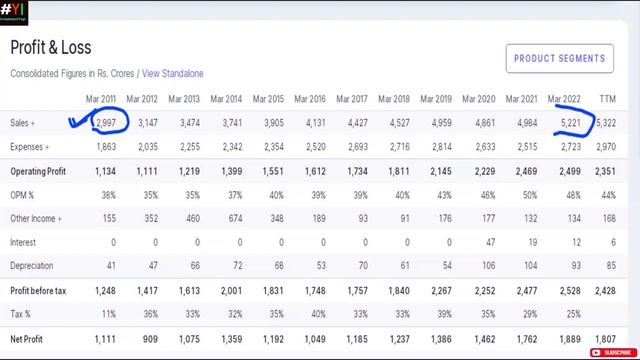Screen dimensions: 640x360
Task: Select the TTM column header
Action: 607,99
